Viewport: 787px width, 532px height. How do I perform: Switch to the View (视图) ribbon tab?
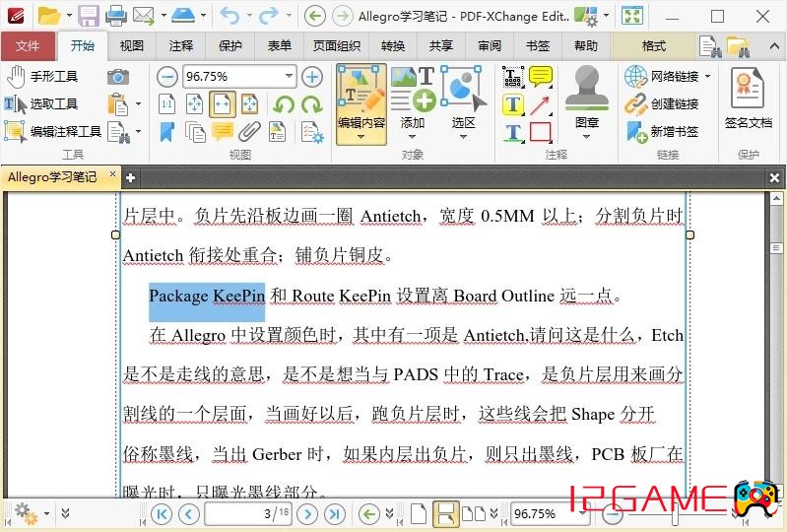[x=132, y=46]
